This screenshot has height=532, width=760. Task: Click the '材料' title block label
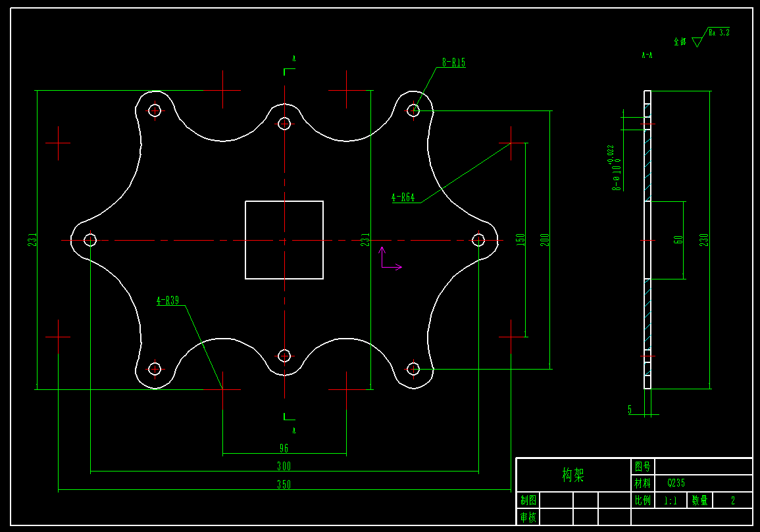click(643, 483)
